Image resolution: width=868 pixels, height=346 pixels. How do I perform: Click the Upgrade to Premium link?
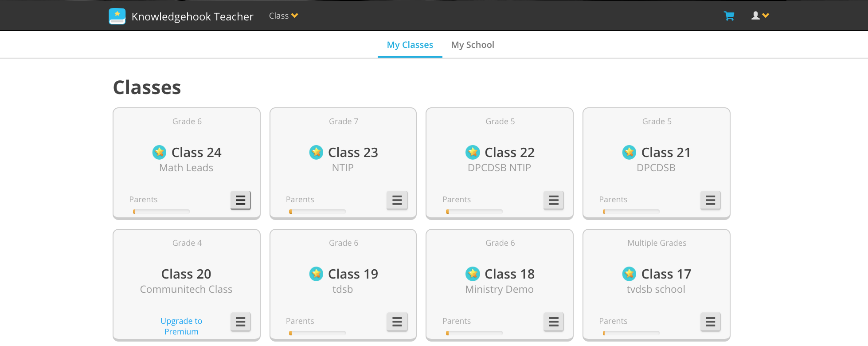coord(181,326)
